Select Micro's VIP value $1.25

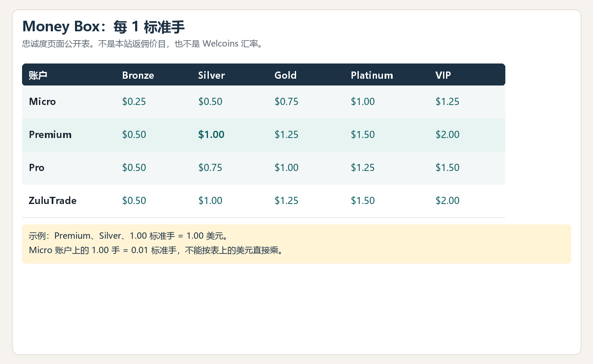click(x=447, y=102)
